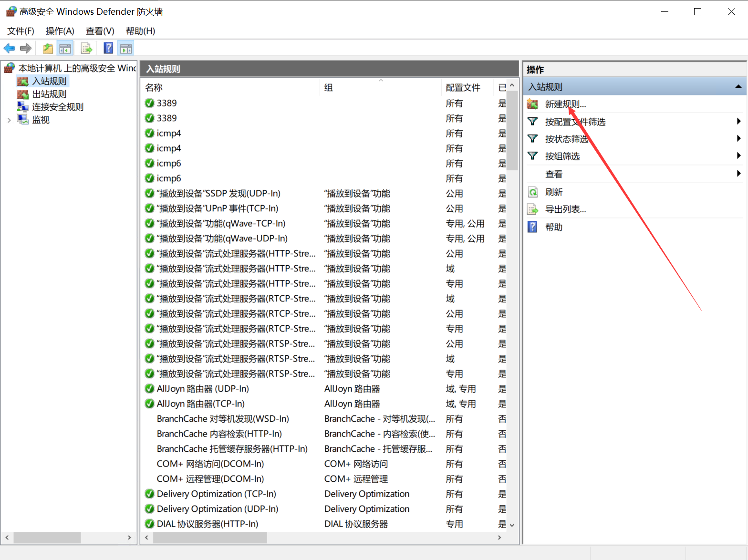Click the rules list horizontal scrollbar right arrow
The image size is (748, 560).
[499, 538]
